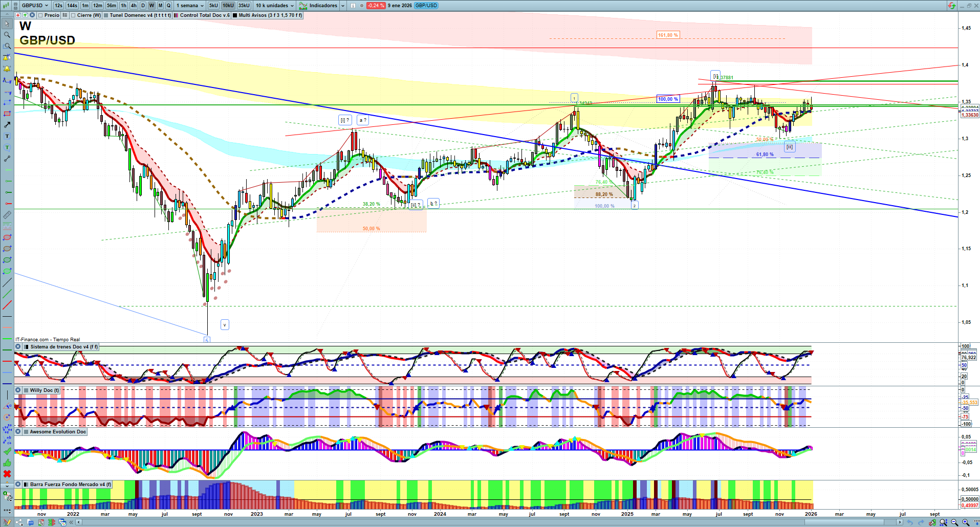This screenshot has width=980, height=527.
Task: Pick the green text bubble tool
Action: pos(7,147)
